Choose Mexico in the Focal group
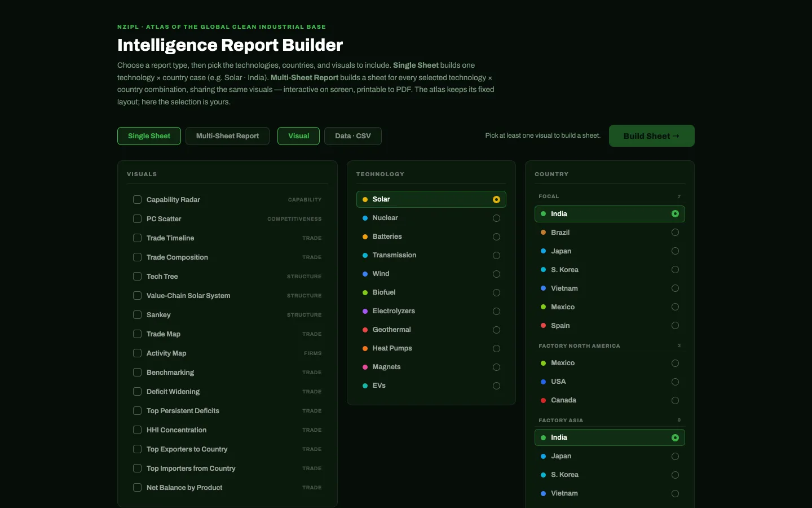This screenshot has height=508, width=812. click(610, 307)
